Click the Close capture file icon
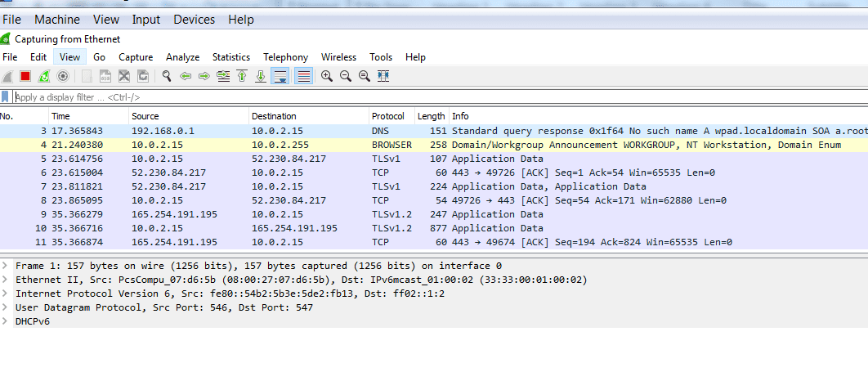The height and width of the screenshot is (381, 868). [x=124, y=76]
